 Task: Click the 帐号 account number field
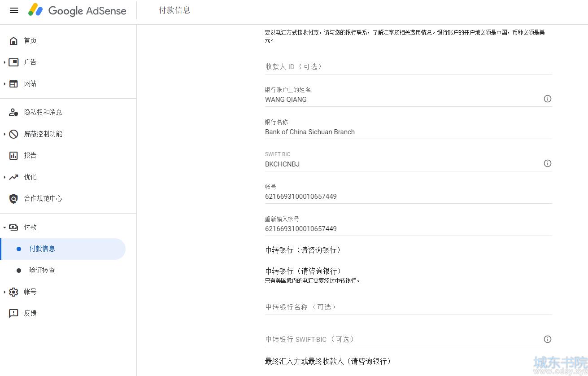tap(408, 197)
